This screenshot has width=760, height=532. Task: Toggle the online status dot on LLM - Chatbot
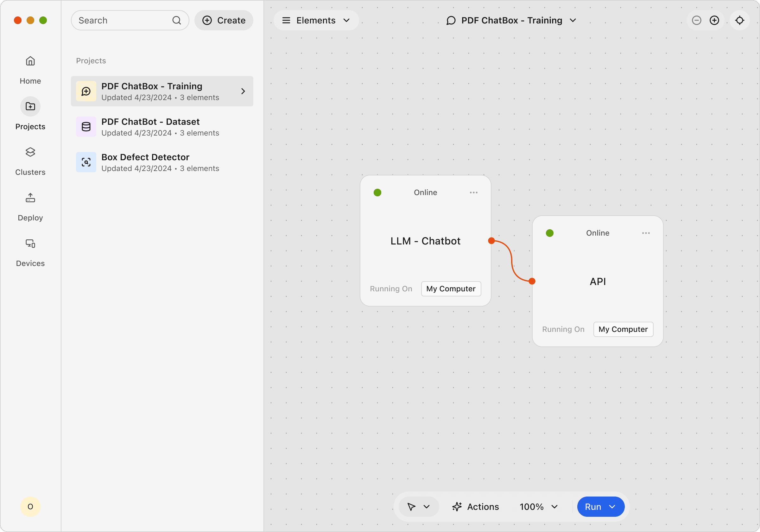coord(377,192)
